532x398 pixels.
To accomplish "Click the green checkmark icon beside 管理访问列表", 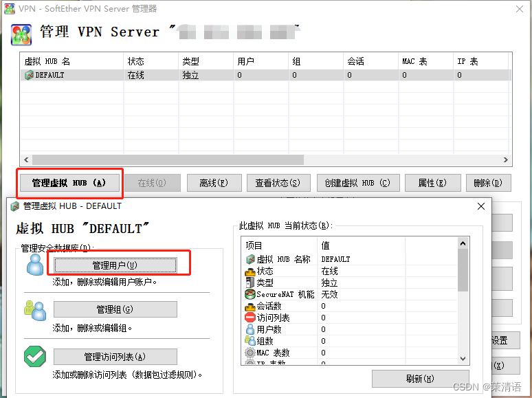I will pyautogui.click(x=35, y=356).
